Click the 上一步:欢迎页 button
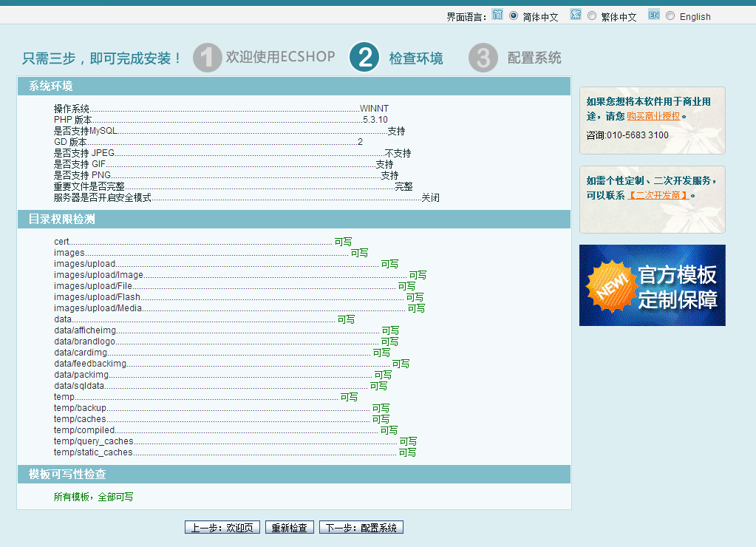 pyautogui.click(x=222, y=528)
